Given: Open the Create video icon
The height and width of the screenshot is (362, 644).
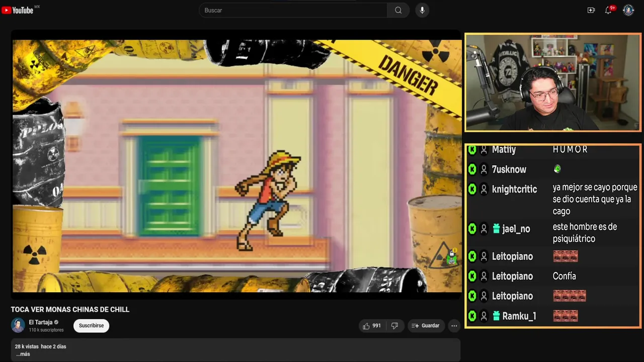Looking at the screenshot, I should click(x=591, y=10).
